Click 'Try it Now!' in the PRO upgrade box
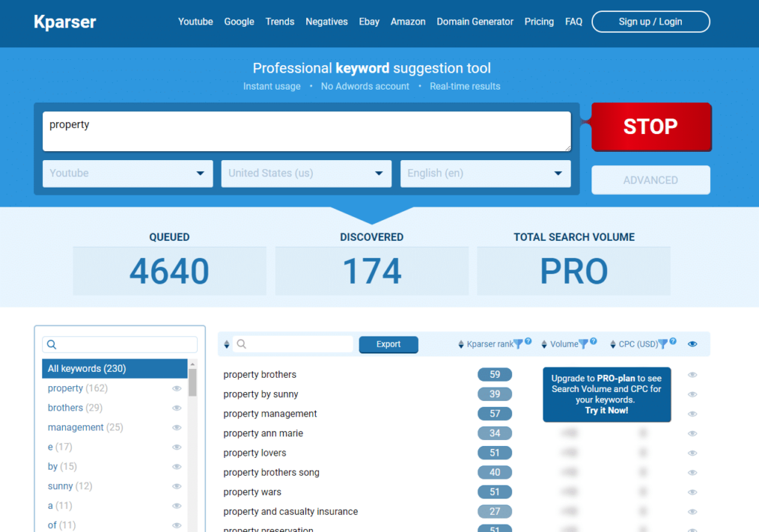 point(606,410)
